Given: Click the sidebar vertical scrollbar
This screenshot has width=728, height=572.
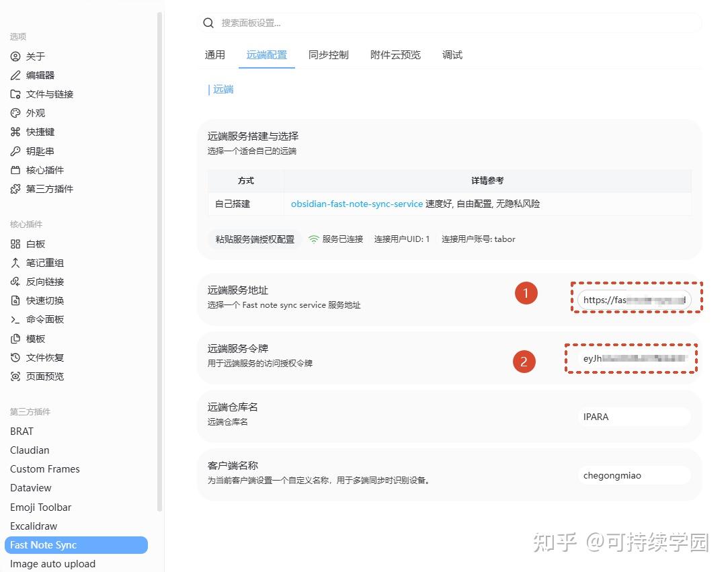Looking at the screenshot, I should 160,261.
